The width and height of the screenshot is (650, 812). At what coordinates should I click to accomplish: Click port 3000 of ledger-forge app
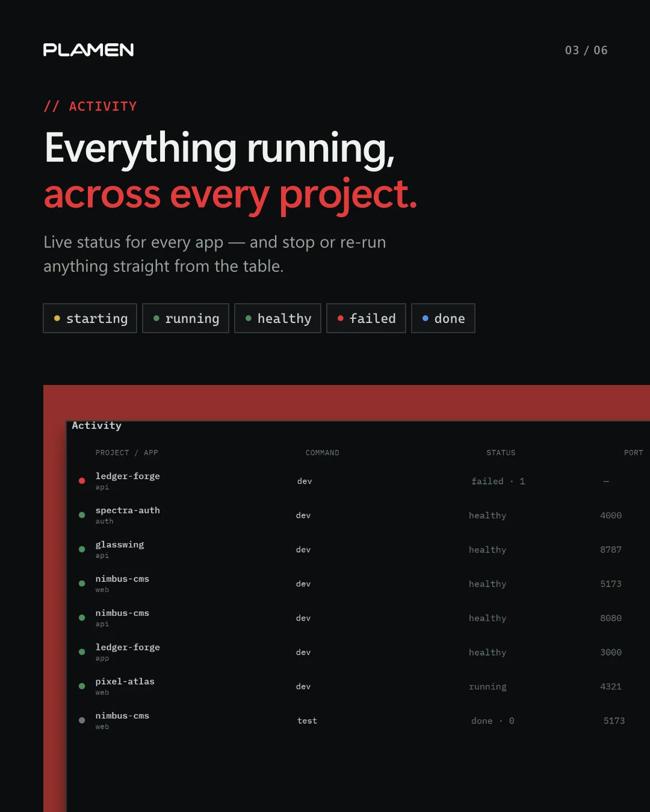click(x=611, y=653)
